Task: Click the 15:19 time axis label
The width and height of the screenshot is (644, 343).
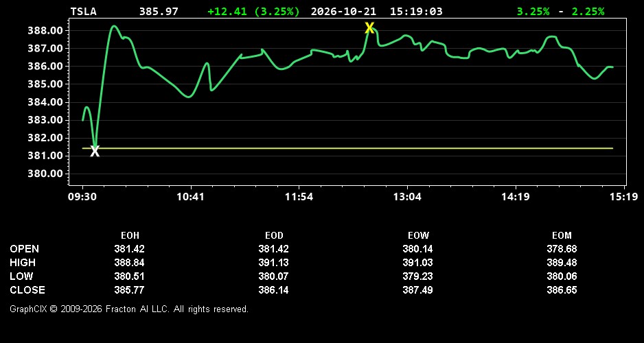Action: pos(623,197)
